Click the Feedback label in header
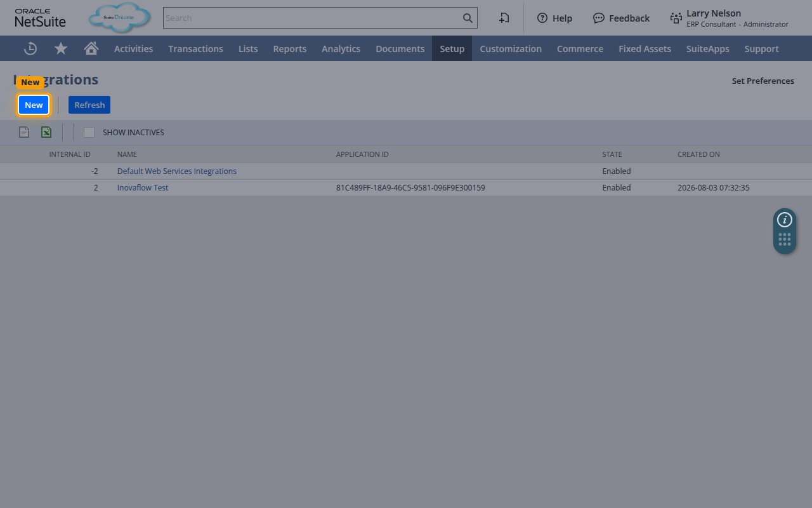Viewport: 812px width, 508px height. [629, 18]
